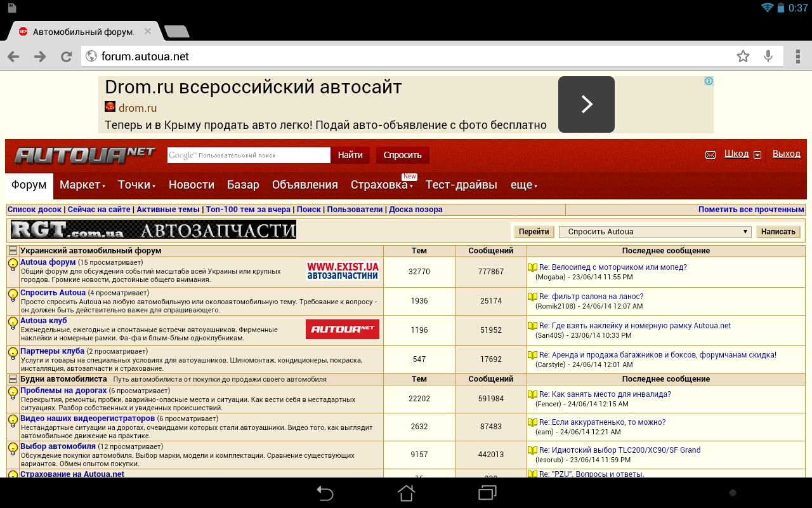Open the Спросить Autoua board dropdown

[x=655, y=232]
